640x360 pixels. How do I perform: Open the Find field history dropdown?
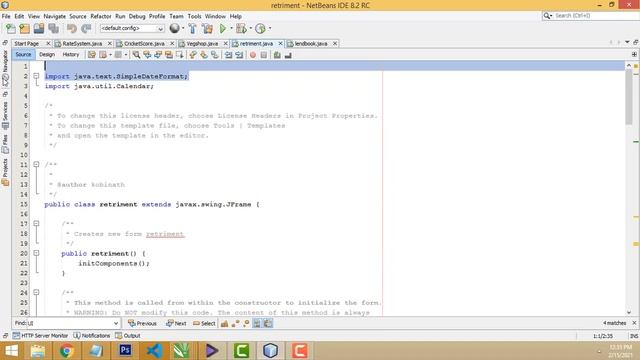[116, 323]
